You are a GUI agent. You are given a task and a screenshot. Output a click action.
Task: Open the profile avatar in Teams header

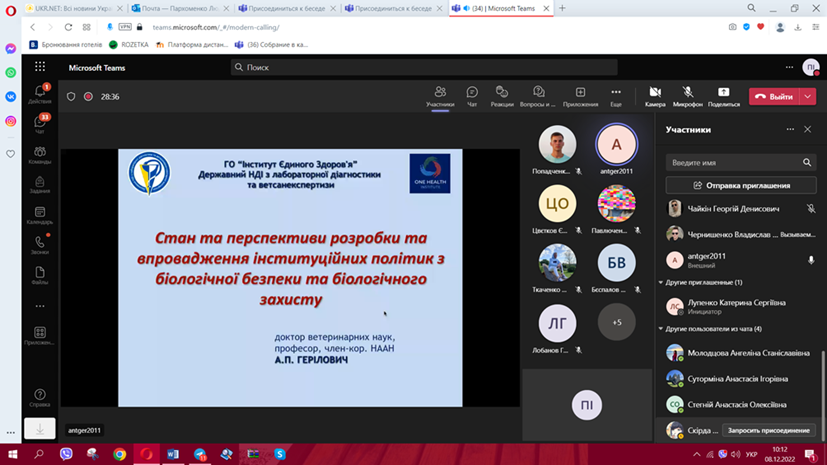[x=811, y=67]
